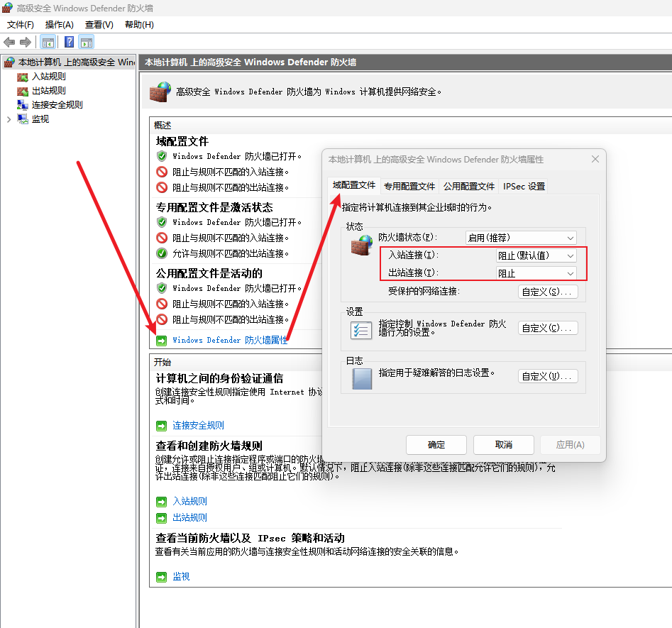The width and height of the screenshot is (672, 628).
Task: Click the 确定 button
Action: (x=436, y=445)
